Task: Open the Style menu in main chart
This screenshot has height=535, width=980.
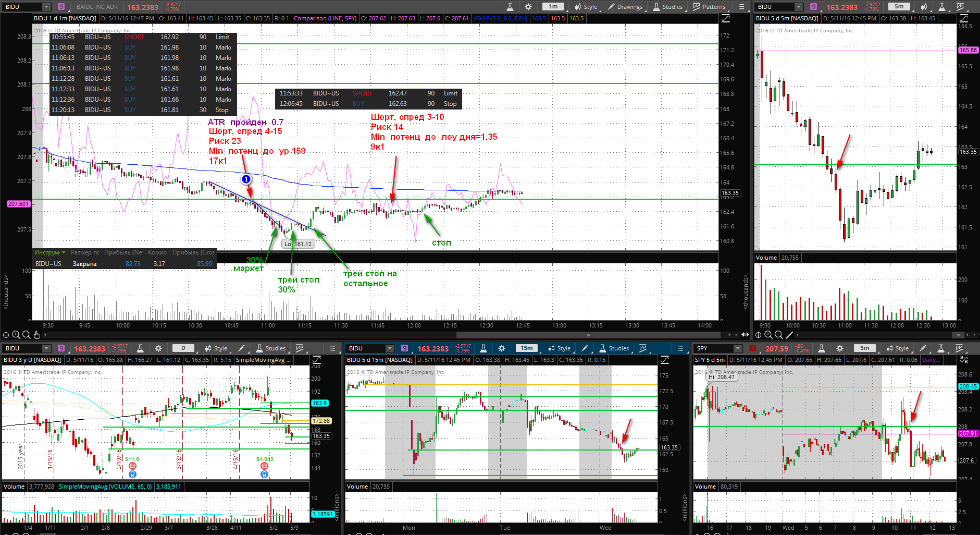Action: tap(586, 7)
